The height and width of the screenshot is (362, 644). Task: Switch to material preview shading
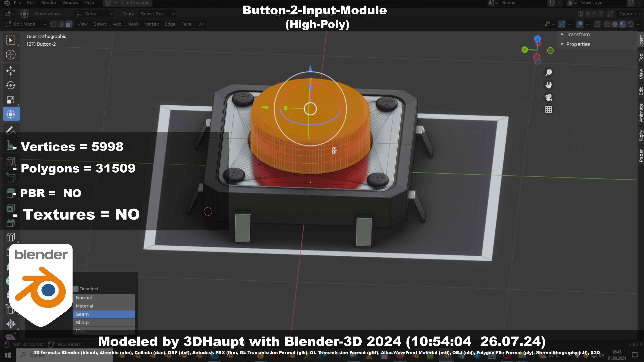[623, 24]
